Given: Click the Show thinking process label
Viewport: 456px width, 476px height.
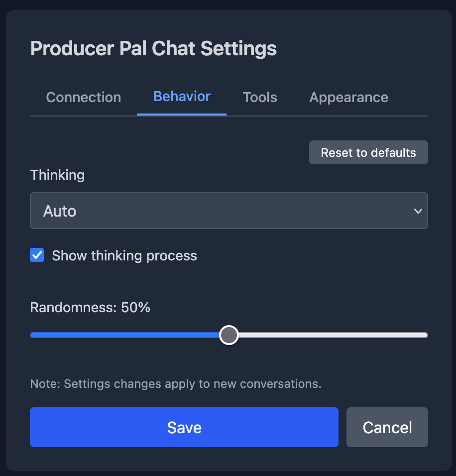Looking at the screenshot, I should pyautogui.click(x=123, y=255).
